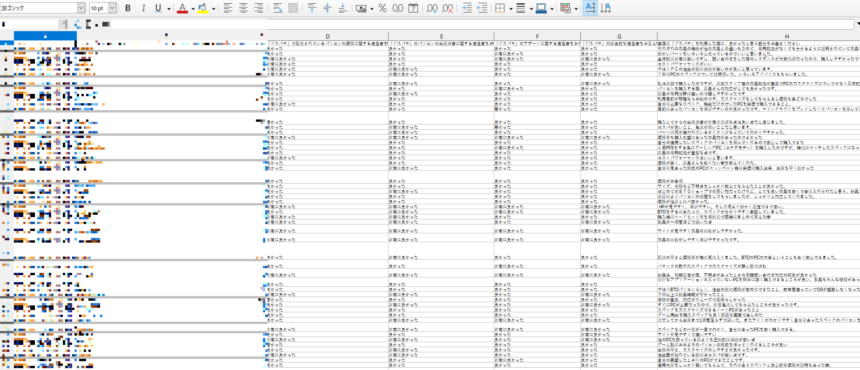Viewport: 860px width, 370px height.
Task: Toggle underline formatting
Action: click(x=158, y=8)
